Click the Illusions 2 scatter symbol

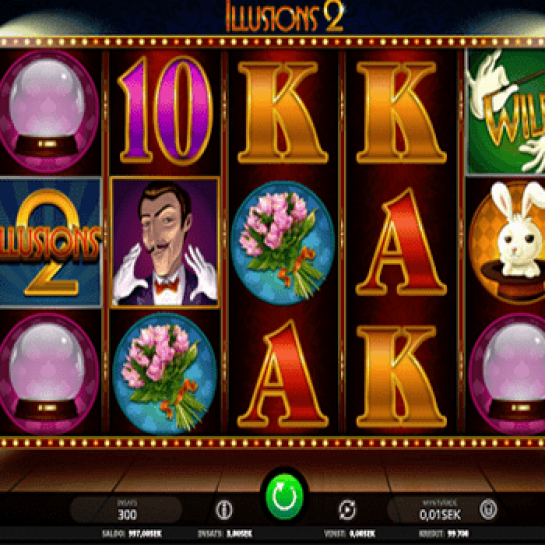(x=50, y=242)
